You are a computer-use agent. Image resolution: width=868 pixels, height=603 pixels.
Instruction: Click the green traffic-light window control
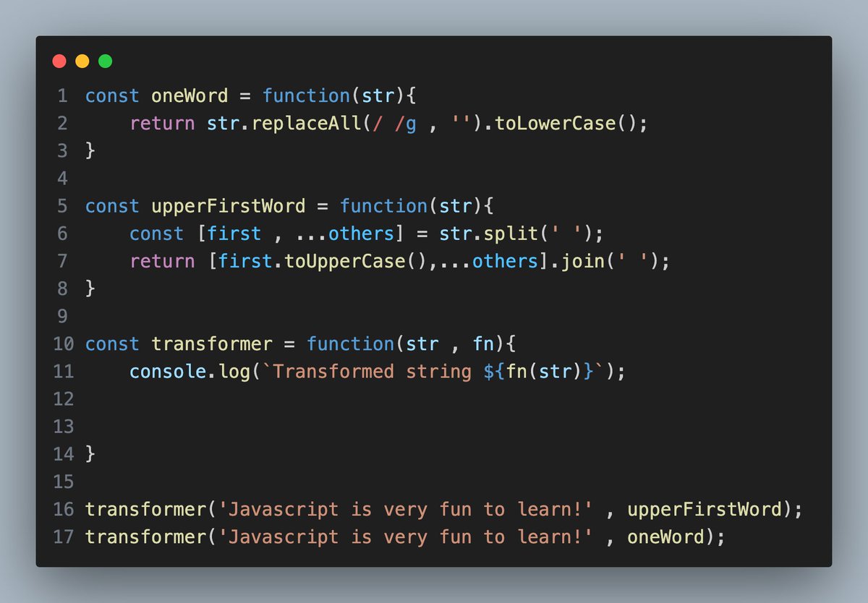click(104, 61)
